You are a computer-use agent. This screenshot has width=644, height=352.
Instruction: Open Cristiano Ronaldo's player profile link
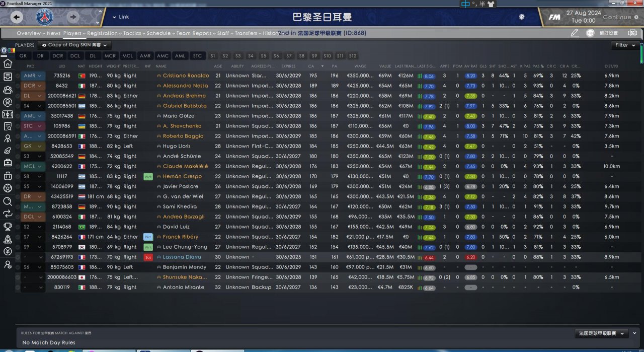(x=186, y=76)
